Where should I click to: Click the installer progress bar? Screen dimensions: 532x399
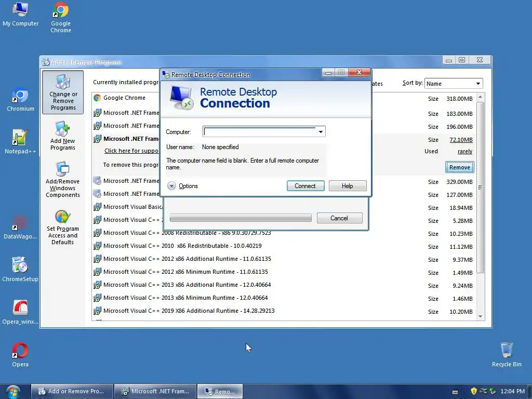pos(241,218)
